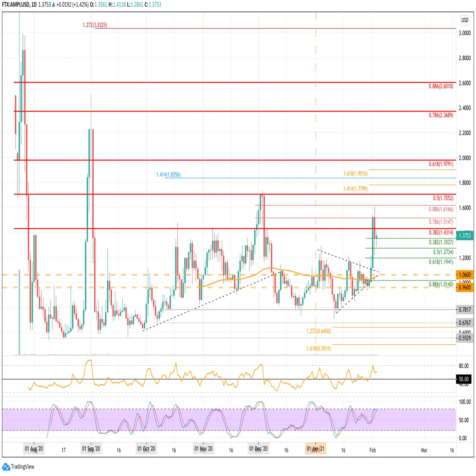476x476 pixels.
Task: Click the gray 0.5529 price tag
Action: point(464,338)
